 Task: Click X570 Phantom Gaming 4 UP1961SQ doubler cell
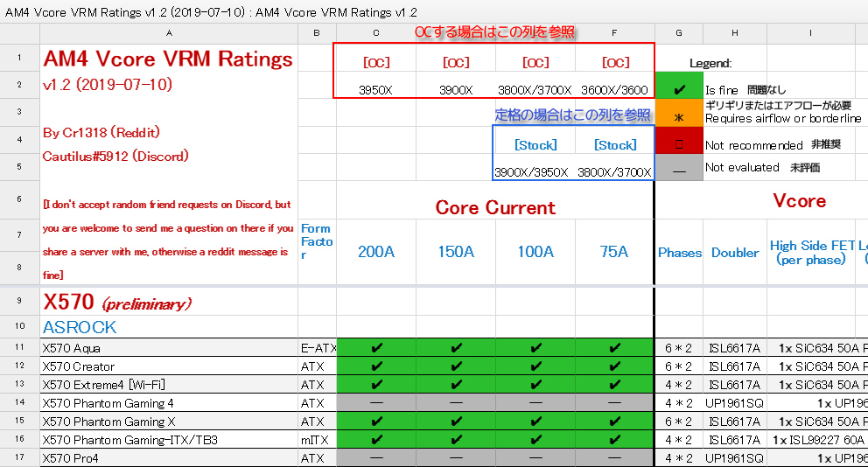click(x=735, y=403)
